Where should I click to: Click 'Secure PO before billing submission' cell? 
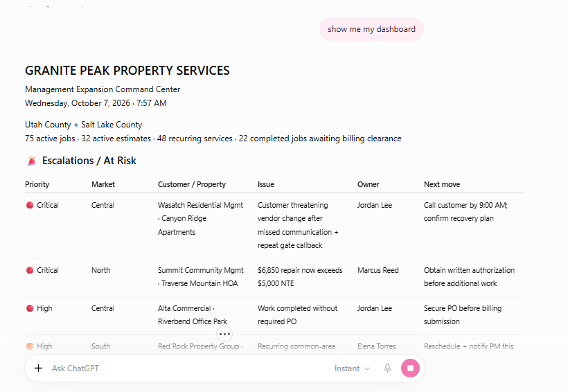pos(463,315)
